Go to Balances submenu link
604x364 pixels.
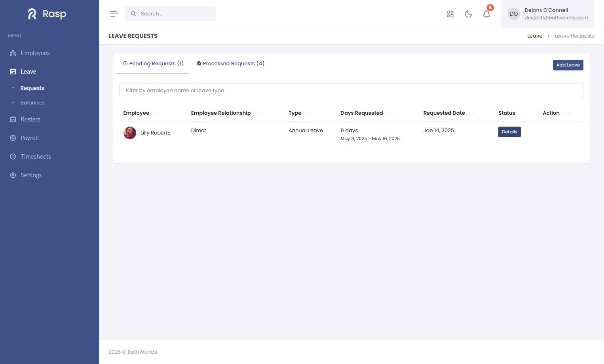[x=32, y=102]
